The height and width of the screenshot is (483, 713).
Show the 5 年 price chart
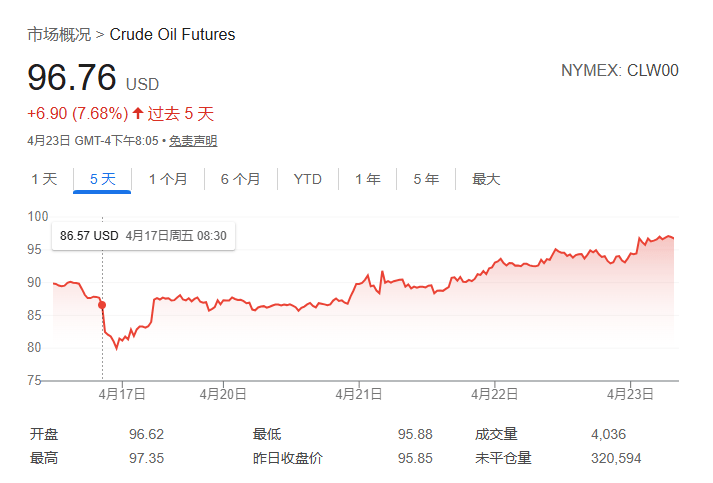426,180
